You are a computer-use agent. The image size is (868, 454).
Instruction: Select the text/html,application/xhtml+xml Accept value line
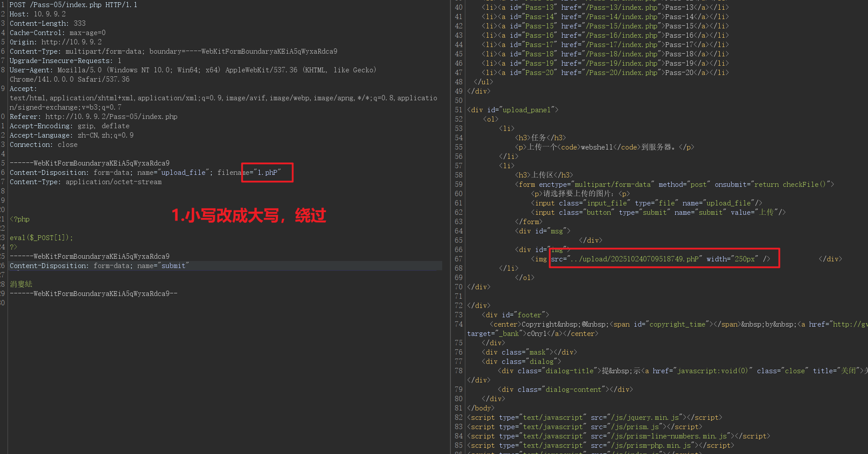(x=223, y=98)
